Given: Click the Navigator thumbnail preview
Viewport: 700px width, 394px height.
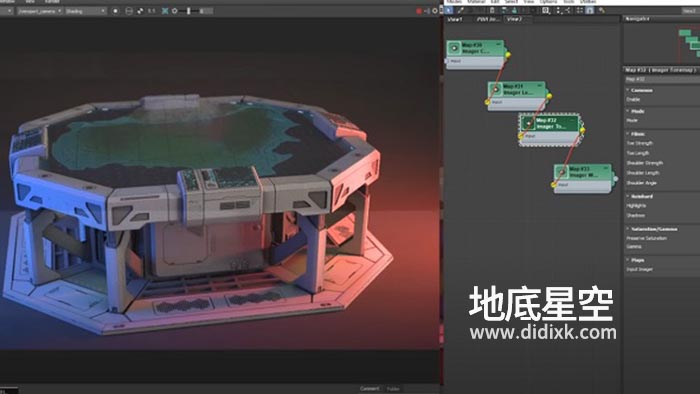Looking at the screenshot, I should [x=662, y=44].
